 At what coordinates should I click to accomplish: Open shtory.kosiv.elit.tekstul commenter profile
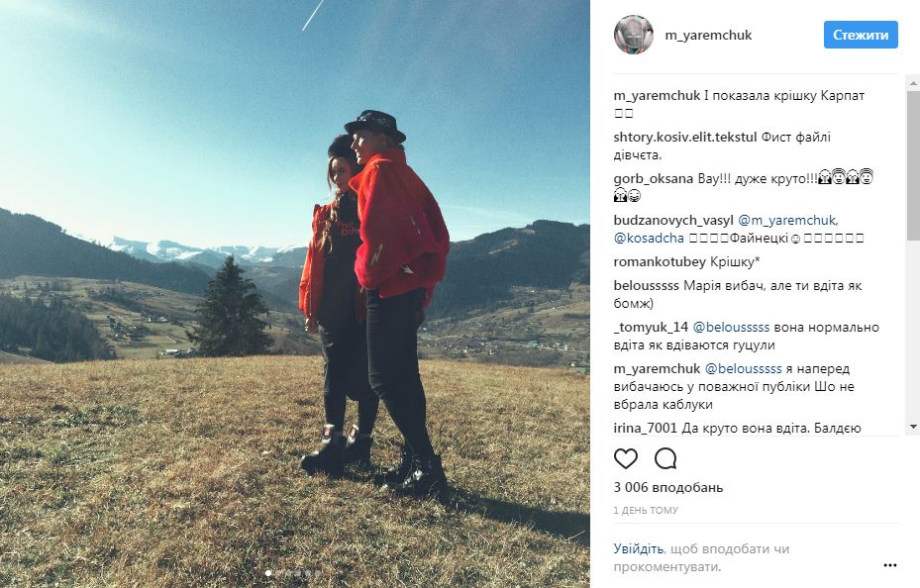coord(686,138)
